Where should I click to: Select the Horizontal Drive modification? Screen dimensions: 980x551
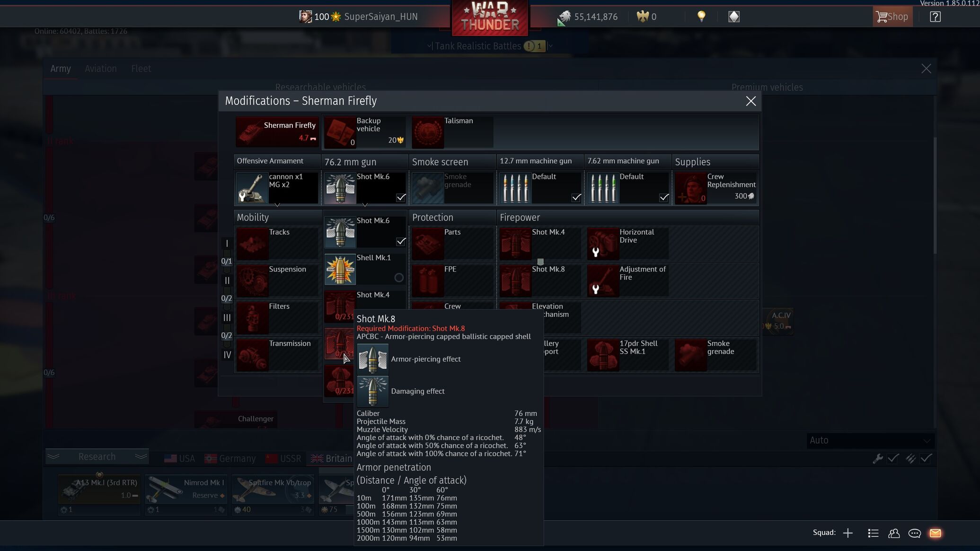click(627, 244)
